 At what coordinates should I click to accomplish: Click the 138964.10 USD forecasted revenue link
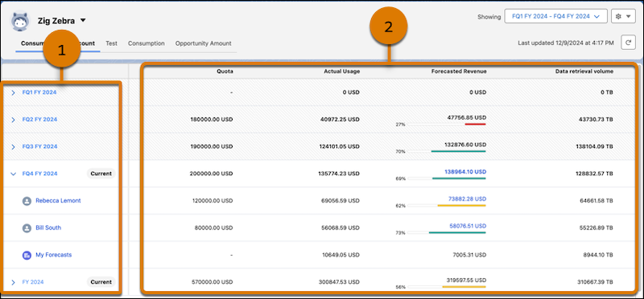(x=465, y=171)
